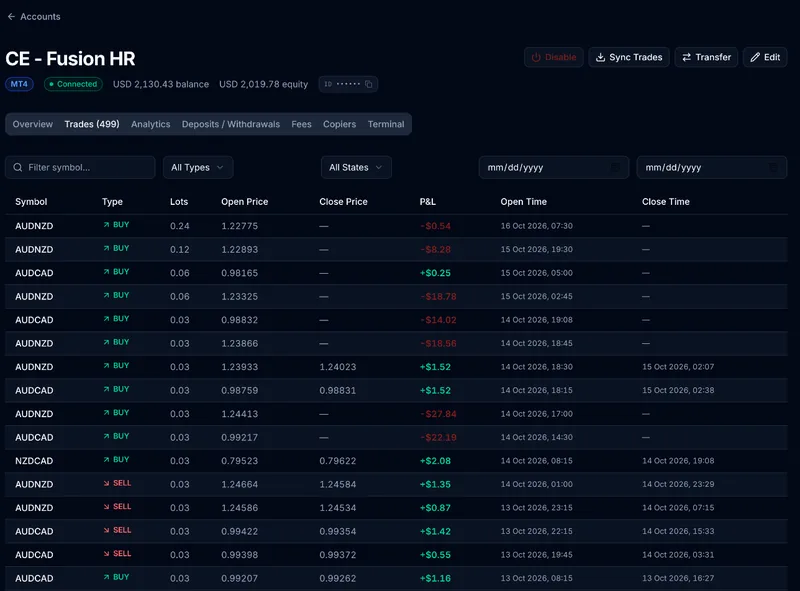
Task: Click the +$0.25 P&L value
Action: coord(435,273)
